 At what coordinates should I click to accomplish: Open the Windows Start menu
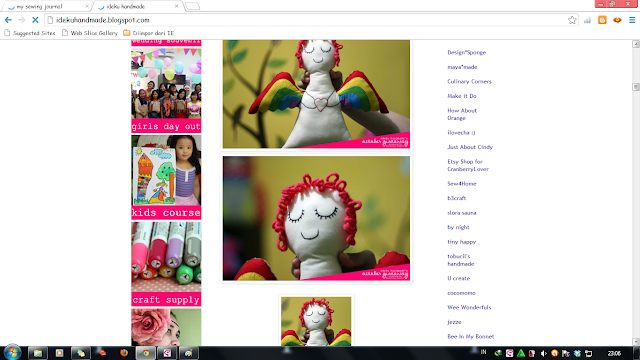click(x=12, y=353)
